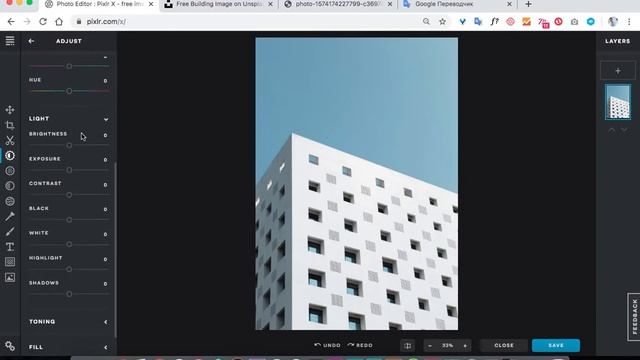This screenshot has width=640, height=360.
Task: Open the Filter tool
Action: point(10,171)
